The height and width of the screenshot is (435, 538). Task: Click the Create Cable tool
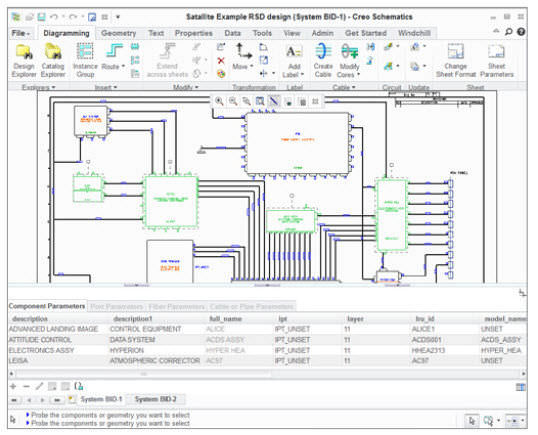tap(323, 60)
